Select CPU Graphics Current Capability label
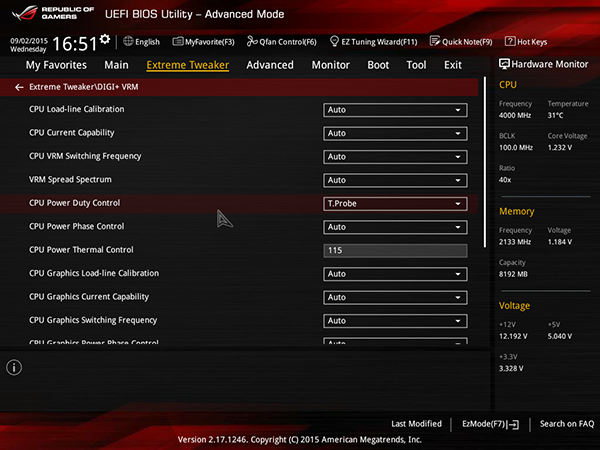Screen dimensions: 600x450 pos(89,297)
